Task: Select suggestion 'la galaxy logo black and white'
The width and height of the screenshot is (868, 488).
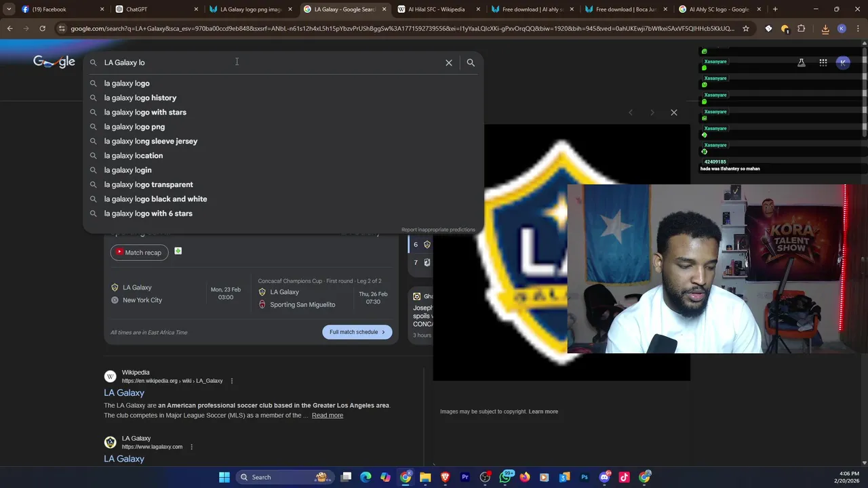Action: (x=283, y=199)
